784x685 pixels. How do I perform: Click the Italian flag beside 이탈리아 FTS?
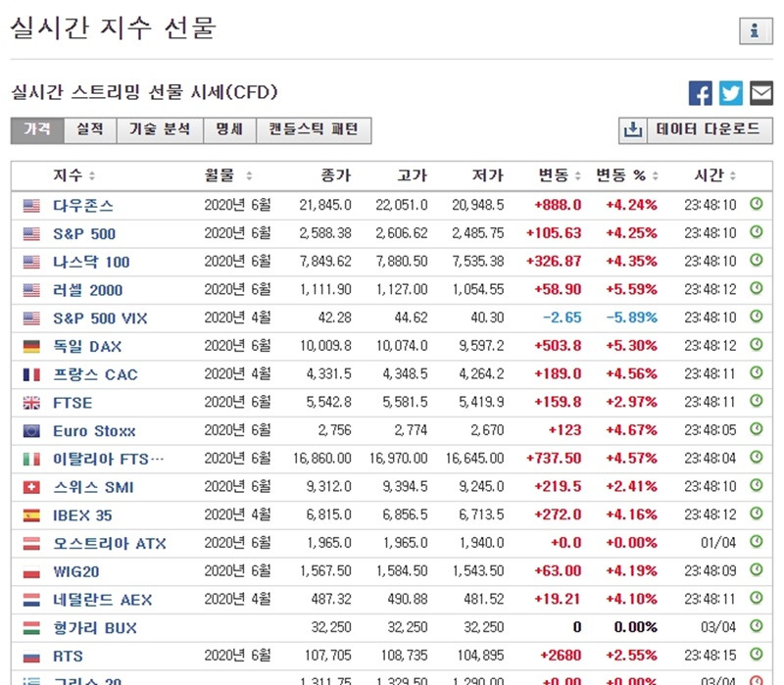pos(31,459)
